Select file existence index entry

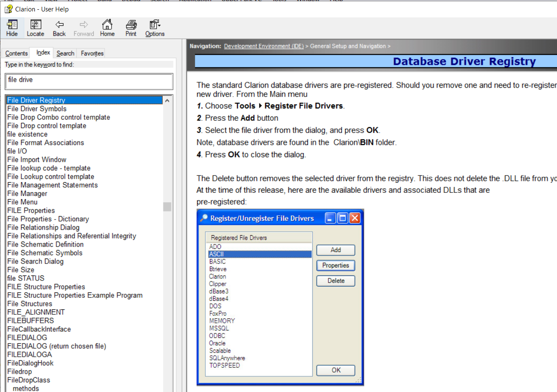[27, 134]
